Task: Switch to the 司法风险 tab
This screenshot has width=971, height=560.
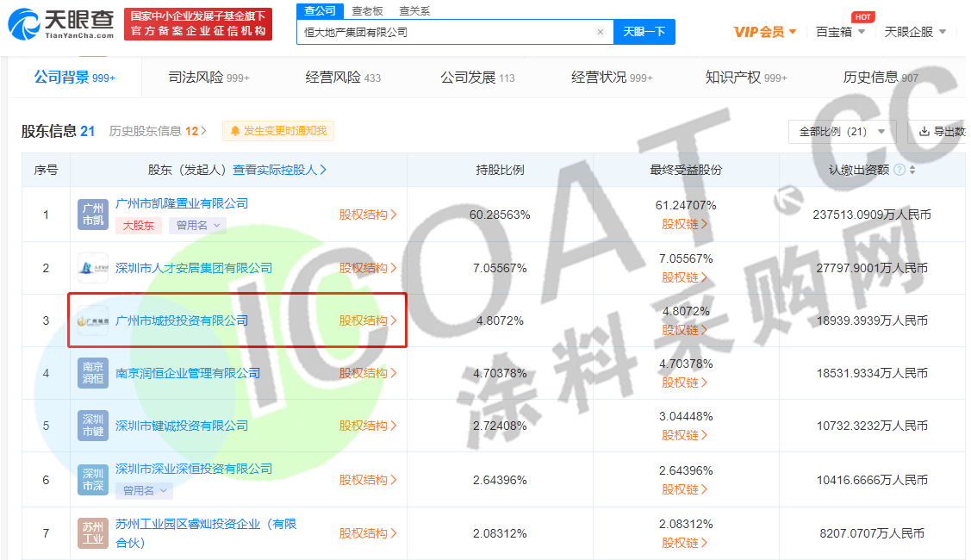Action: [x=209, y=78]
